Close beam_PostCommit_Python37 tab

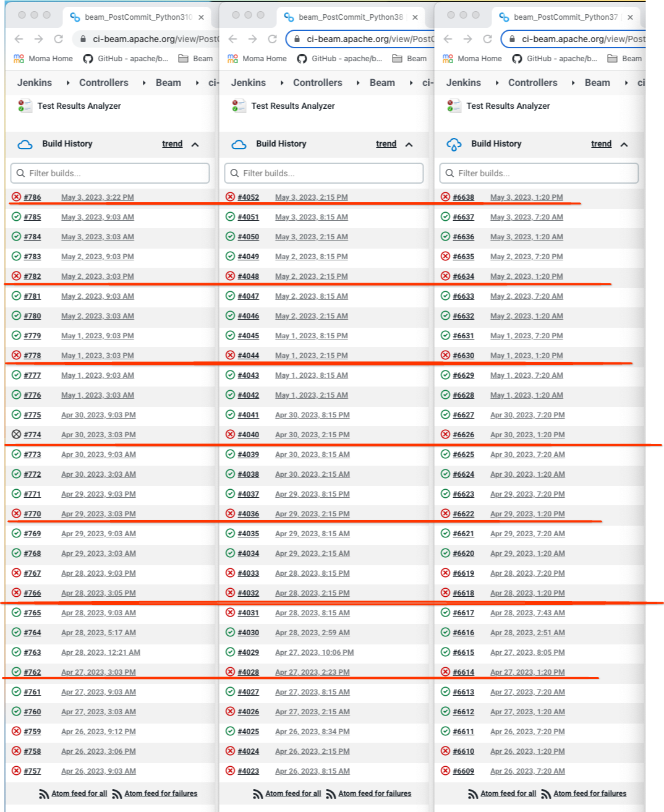pos(630,17)
